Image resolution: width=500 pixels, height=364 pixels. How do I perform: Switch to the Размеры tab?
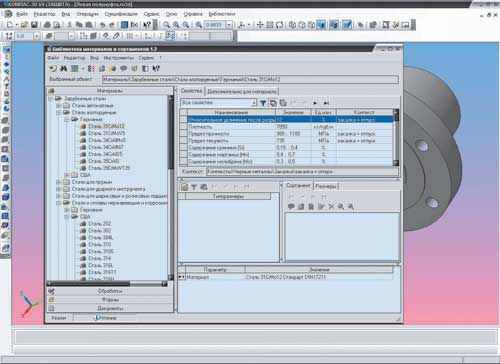[326, 186]
